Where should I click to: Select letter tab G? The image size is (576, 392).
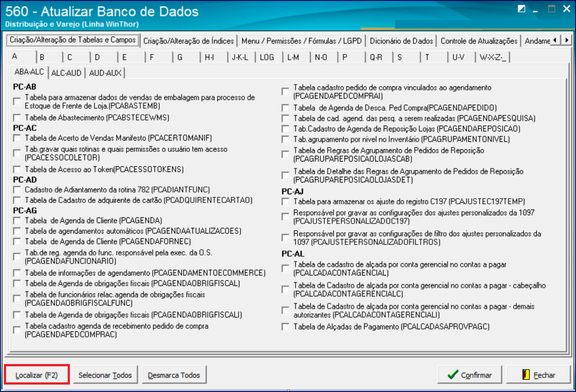(x=186, y=57)
